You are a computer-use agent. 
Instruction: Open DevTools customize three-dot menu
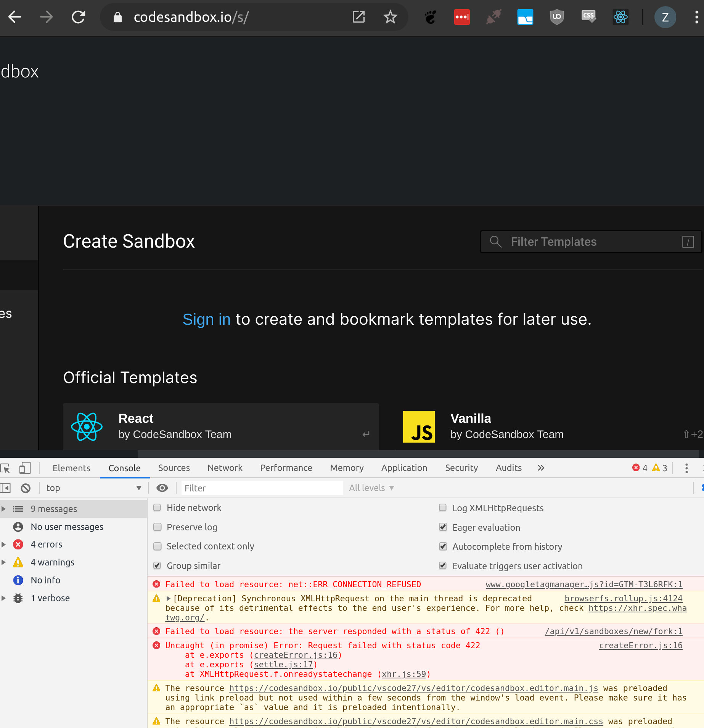pyautogui.click(x=686, y=468)
